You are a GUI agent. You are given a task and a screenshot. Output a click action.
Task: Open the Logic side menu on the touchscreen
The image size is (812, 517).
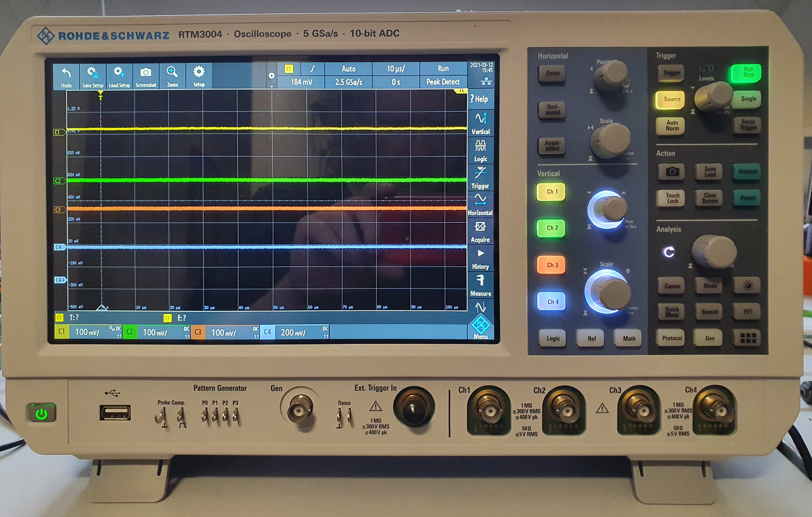coord(480,150)
